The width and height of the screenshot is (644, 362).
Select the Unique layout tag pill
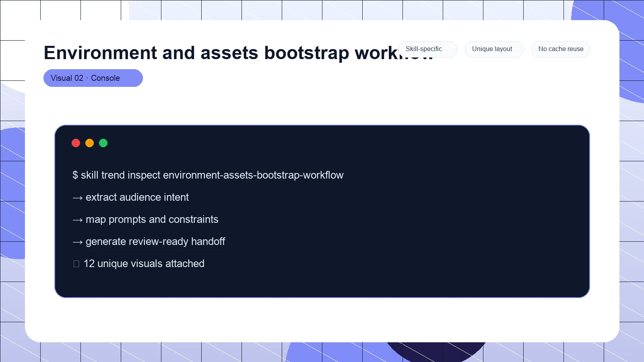(x=494, y=49)
